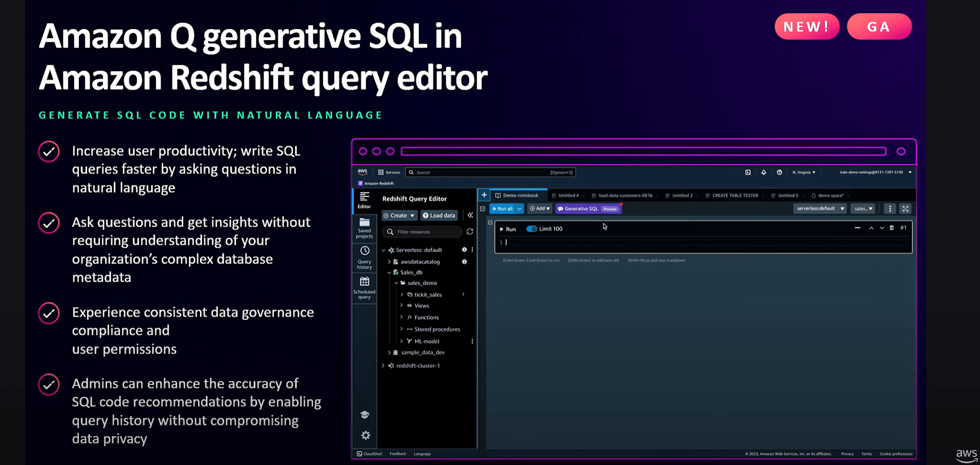This screenshot has width=980, height=465.
Task: Open the kate-demo-settings account menu
Action: [875, 172]
